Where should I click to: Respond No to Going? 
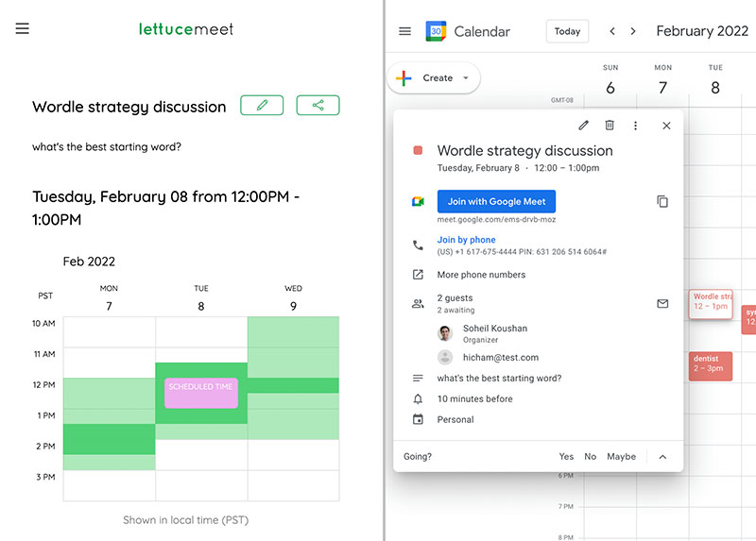590,456
